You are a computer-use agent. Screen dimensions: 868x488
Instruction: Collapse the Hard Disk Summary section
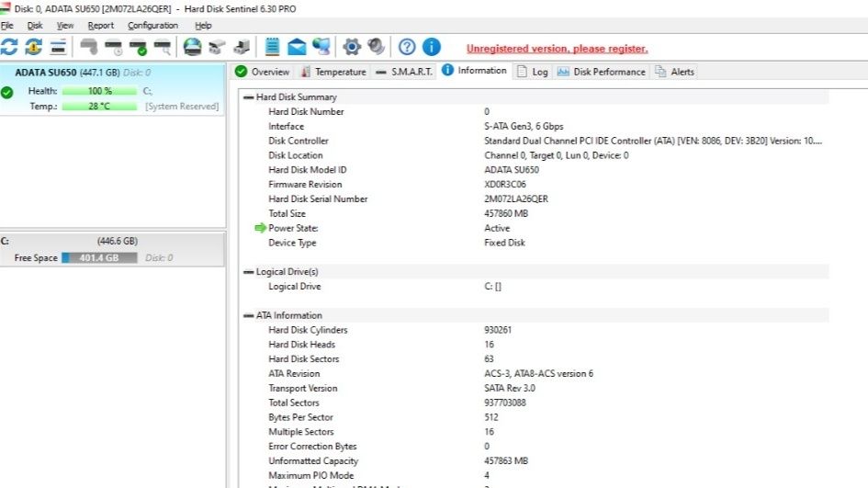249,96
